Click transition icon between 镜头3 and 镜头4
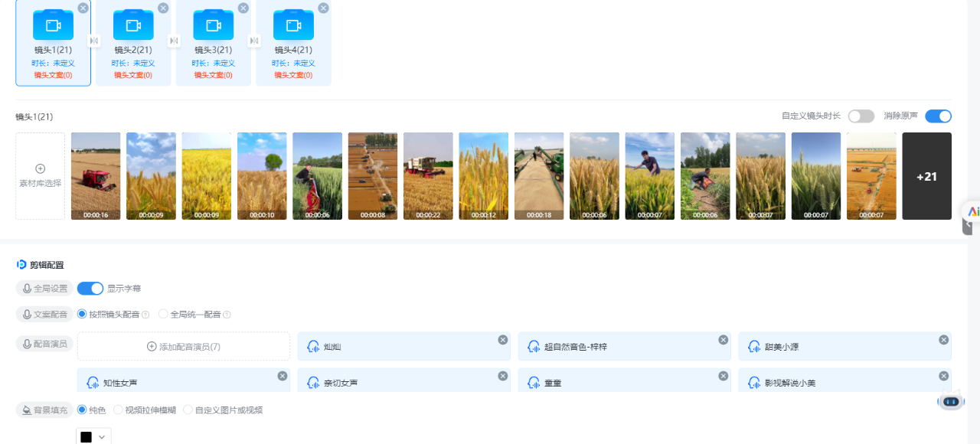 253,41
